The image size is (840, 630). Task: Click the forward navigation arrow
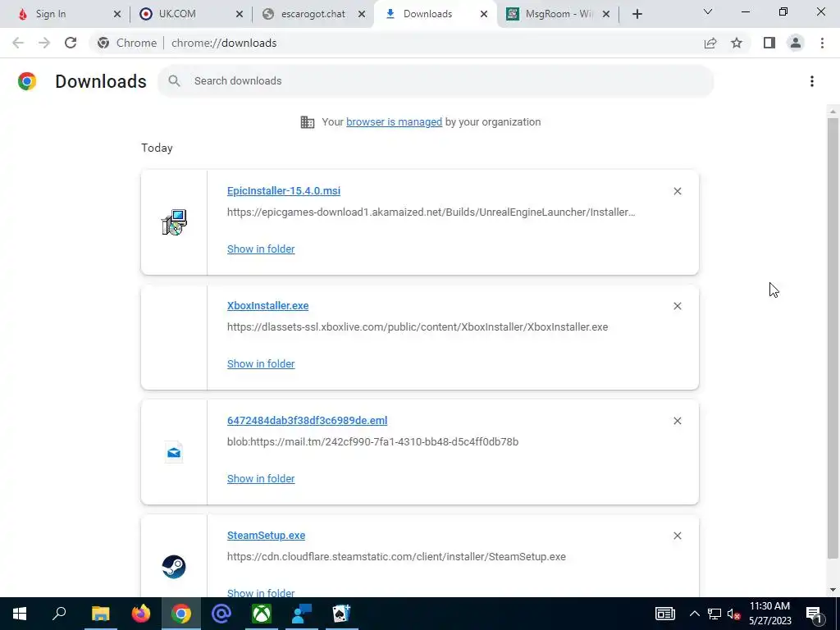click(44, 43)
